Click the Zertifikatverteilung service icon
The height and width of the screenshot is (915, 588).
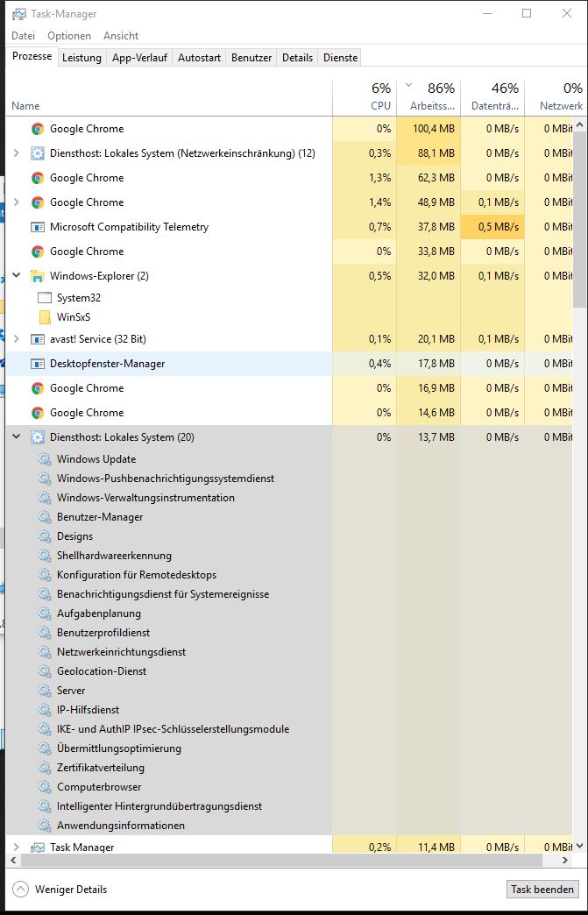point(45,768)
